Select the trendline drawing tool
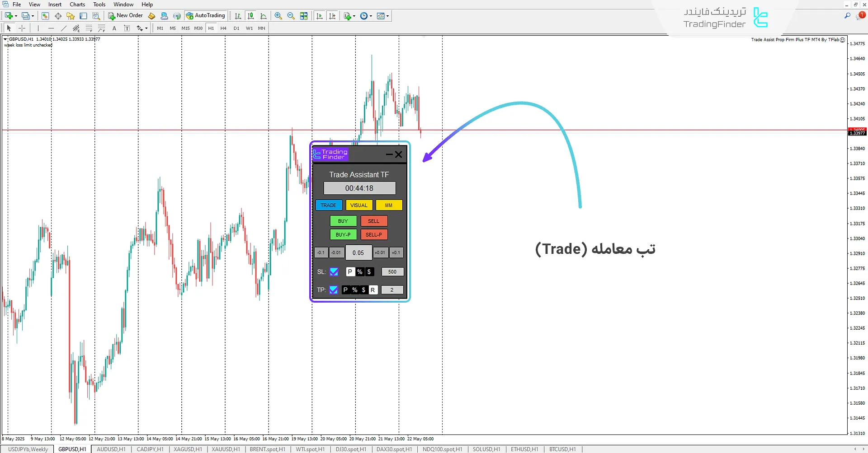868x453 pixels. pyautogui.click(x=64, y=28)
